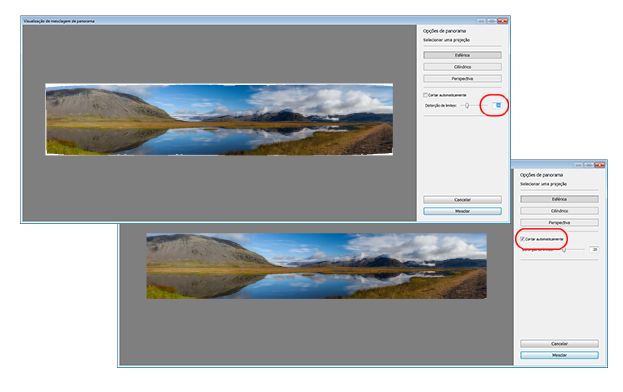Viewport: 623px width, 392px height.
Task: Click 'Opções de panorama' heading in upper window
Action: (444, 31)
